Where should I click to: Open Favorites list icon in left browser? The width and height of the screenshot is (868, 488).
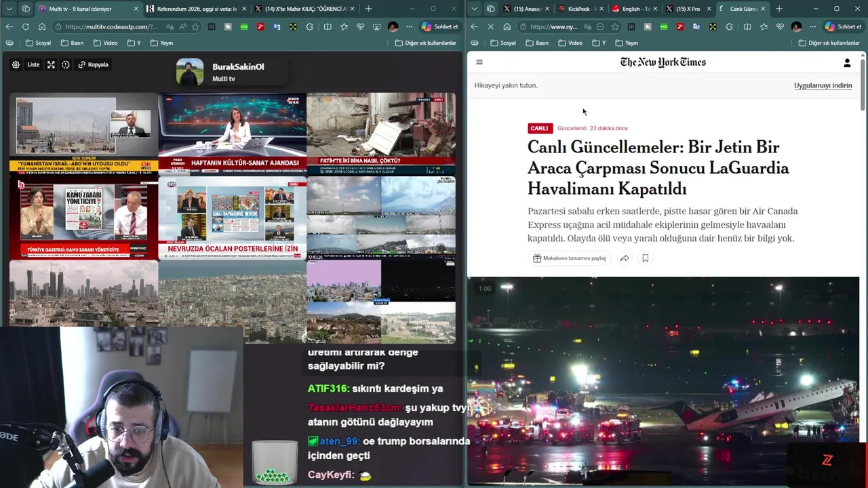pyautogui.click(x=344, y=26)
